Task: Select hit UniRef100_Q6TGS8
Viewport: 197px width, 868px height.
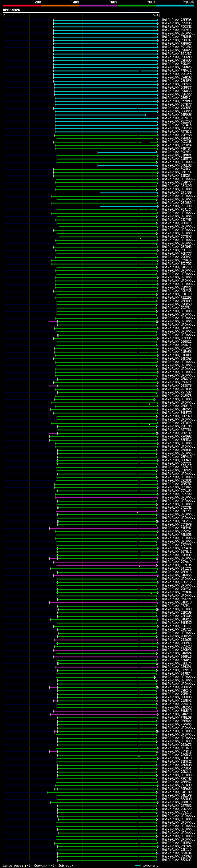Action: 177,741
